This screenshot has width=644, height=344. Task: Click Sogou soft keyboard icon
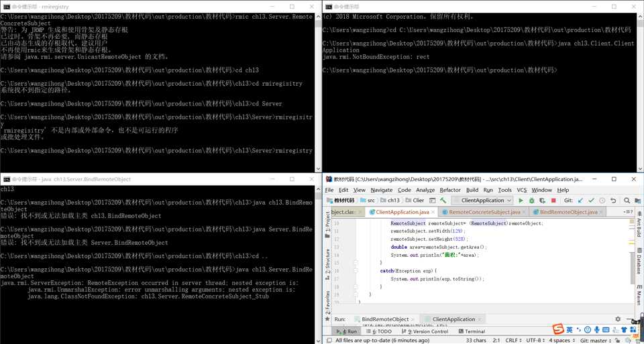[x=605, y=330]
